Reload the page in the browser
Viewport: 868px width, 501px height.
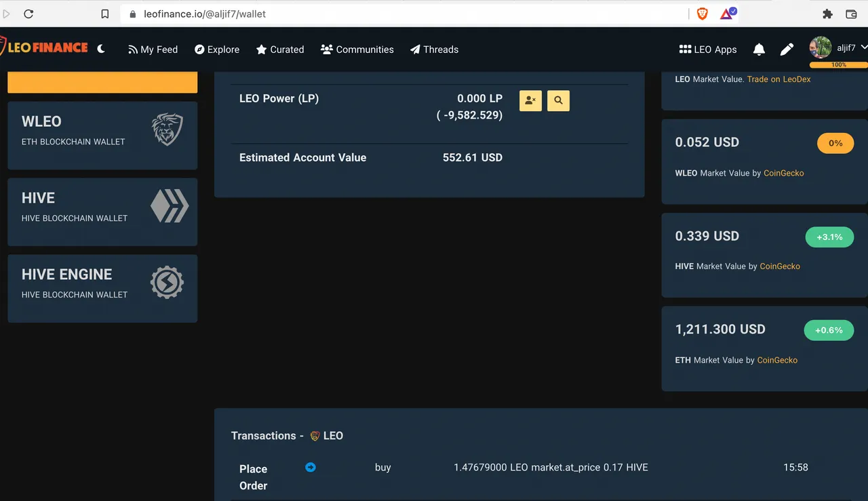coord(28,14)
